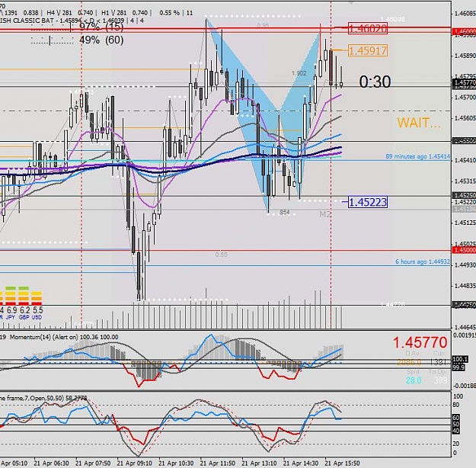The height and width of the screenshot is (468, 476).
Task: Click the 1.45700 price axis value
Action: (x=465, y=98)
